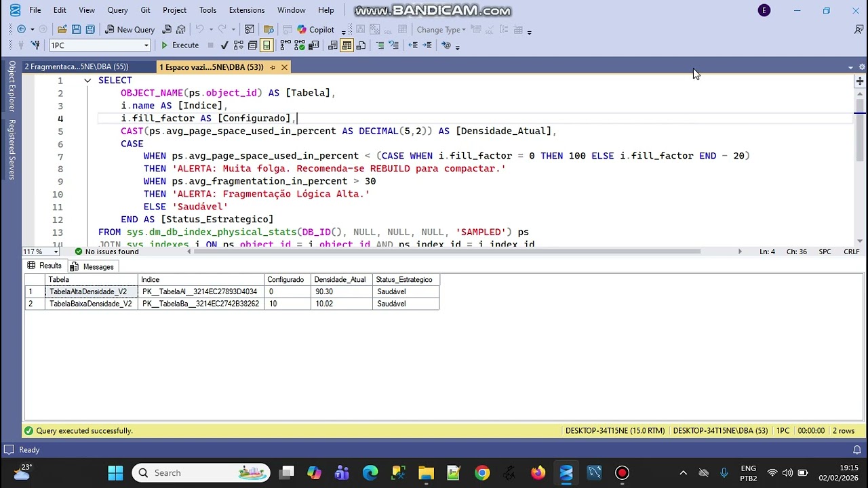This screenshot has width=868, height=488.
Task: Toggle Include Actual Execution Plan
Action: (x=285, y=45)
